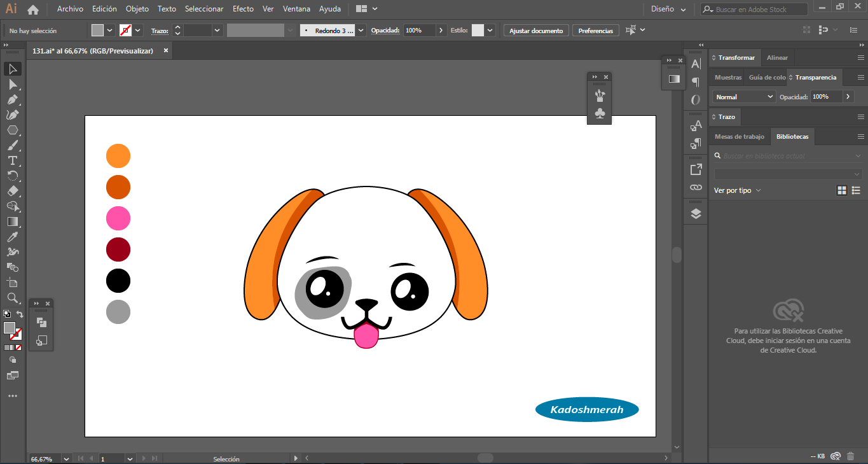Select the Eyedropper tool
Image resolution: width=868 pixels, height=464 pixels.
point(12,237)
